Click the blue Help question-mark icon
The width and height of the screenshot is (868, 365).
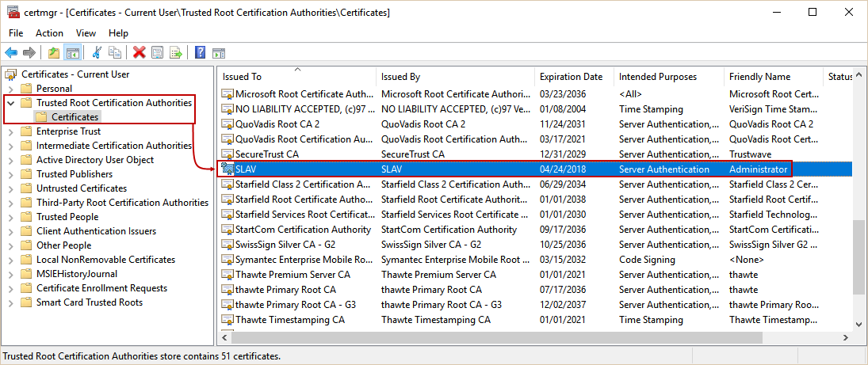tap(201, 53)
